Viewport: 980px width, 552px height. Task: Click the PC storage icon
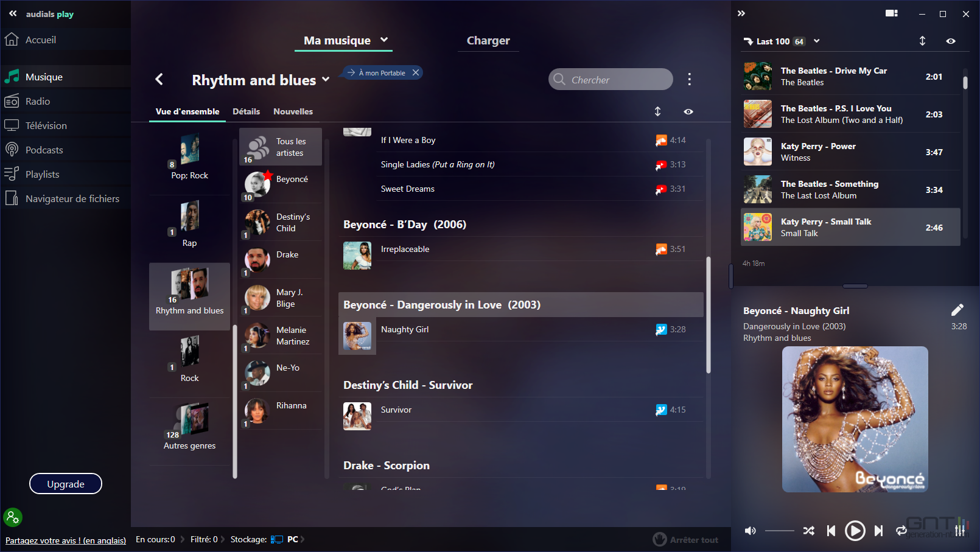tap(277, 539)
